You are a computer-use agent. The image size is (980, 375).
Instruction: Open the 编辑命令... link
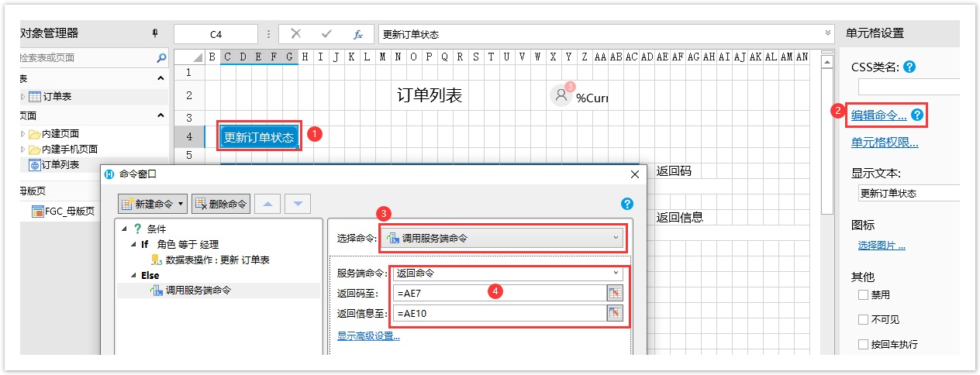(x=878, y=115)
